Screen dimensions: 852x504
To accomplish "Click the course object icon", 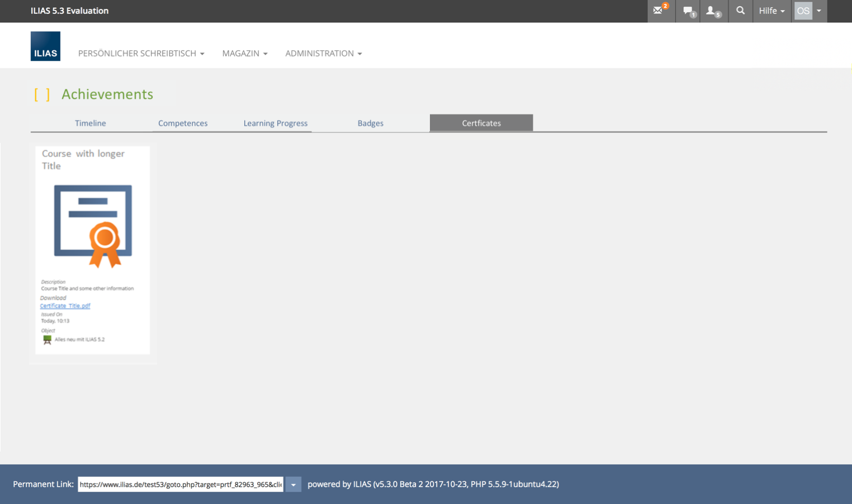I will (48, 340).
